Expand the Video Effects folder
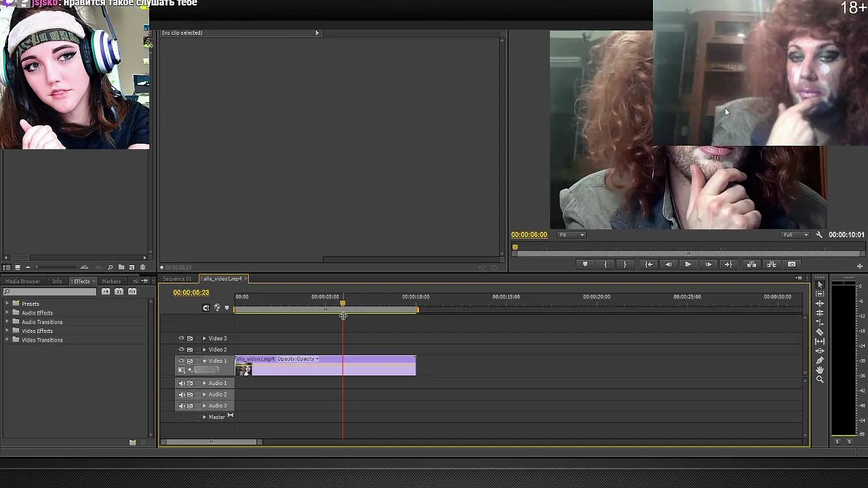 pos(7,331)
